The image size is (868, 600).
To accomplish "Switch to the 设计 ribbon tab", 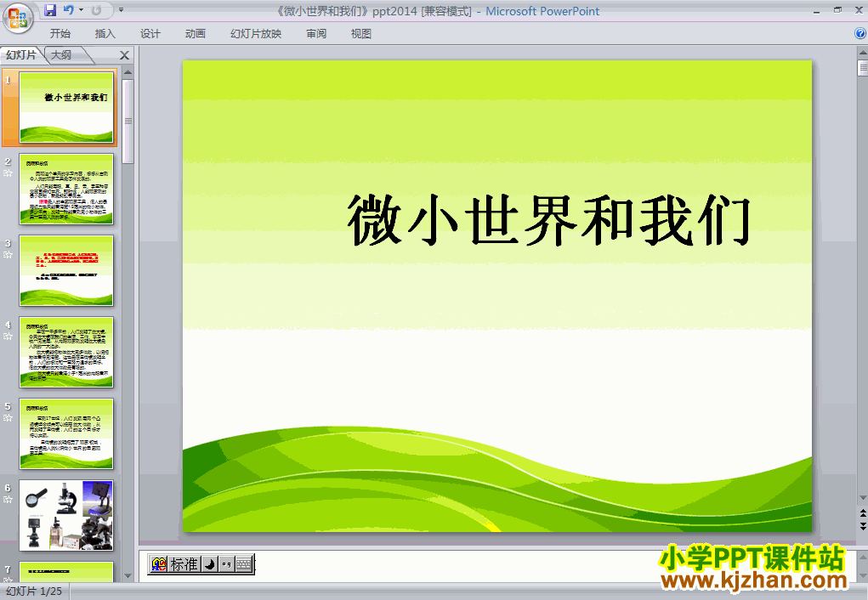I will point(150,34).
